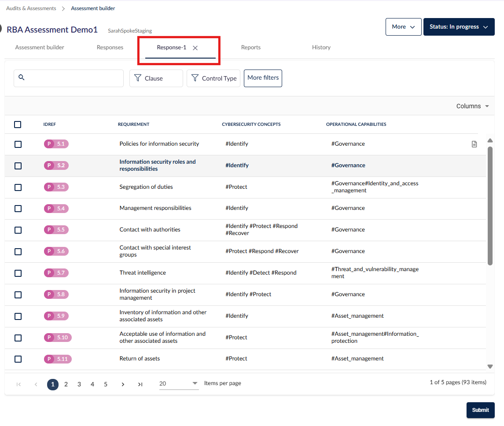Open the items per page selector
This screenshot has height=426, width=504.
tap(179, 384)
